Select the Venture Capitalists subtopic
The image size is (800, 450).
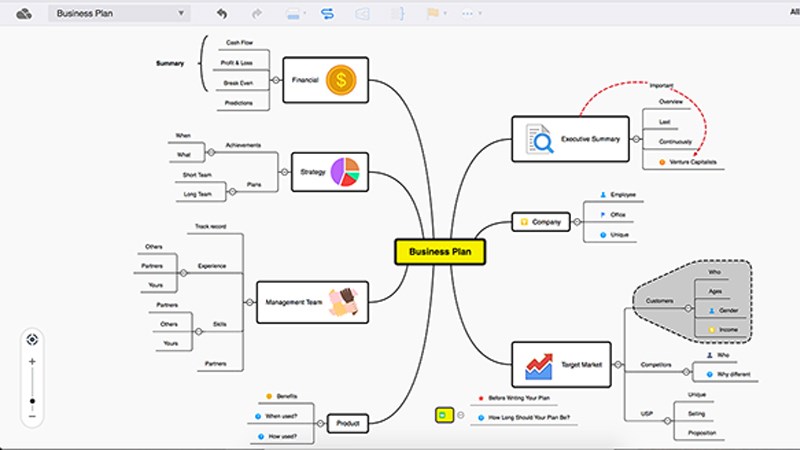692,162
